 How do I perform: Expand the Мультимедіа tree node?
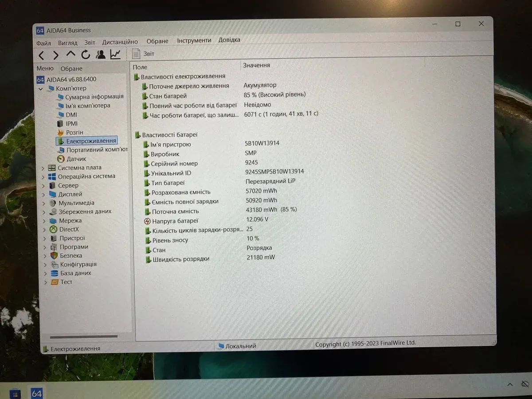(43, 203)
